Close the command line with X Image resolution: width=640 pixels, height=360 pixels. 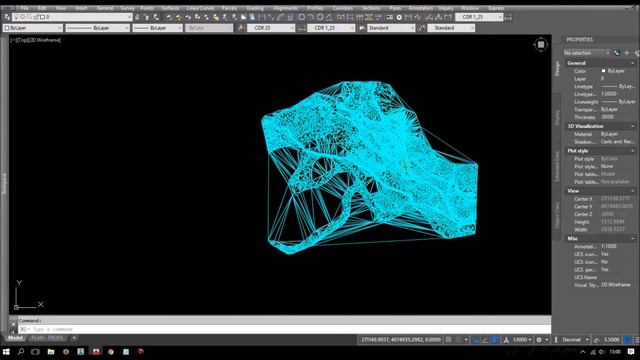(x=13, y=325)
